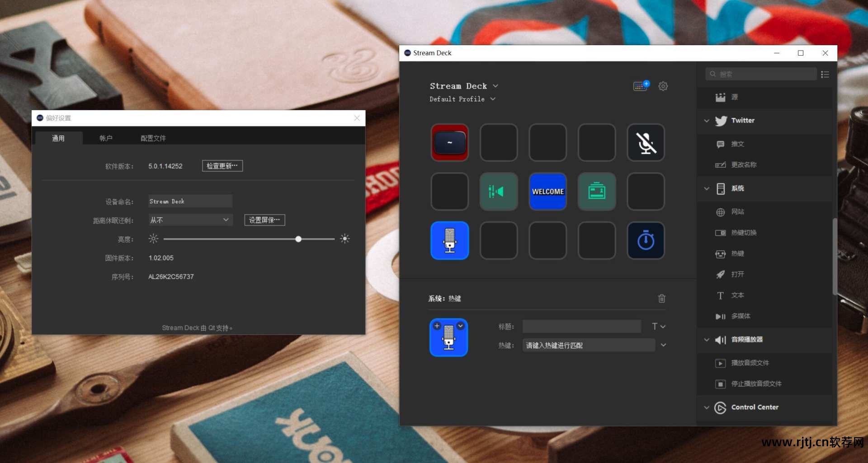Select the 文本 action
The width and height of the screenshot is (868, 463).
tap(765, 295)
